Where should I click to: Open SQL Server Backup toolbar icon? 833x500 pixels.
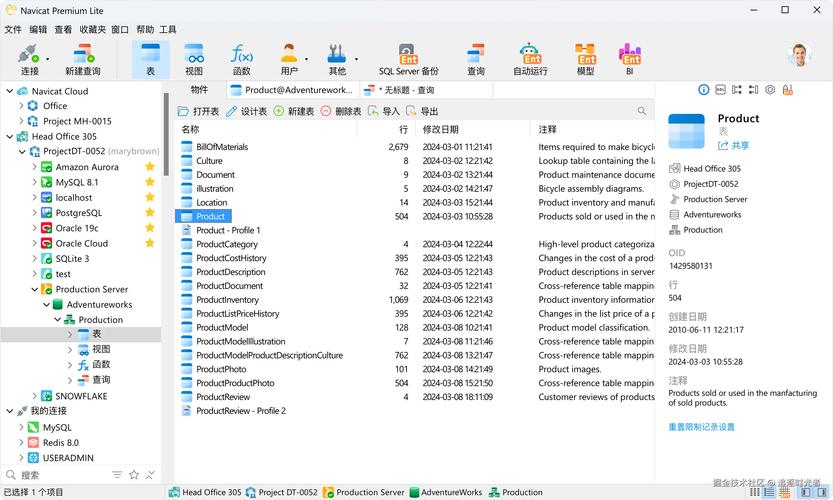coord(409,59)
